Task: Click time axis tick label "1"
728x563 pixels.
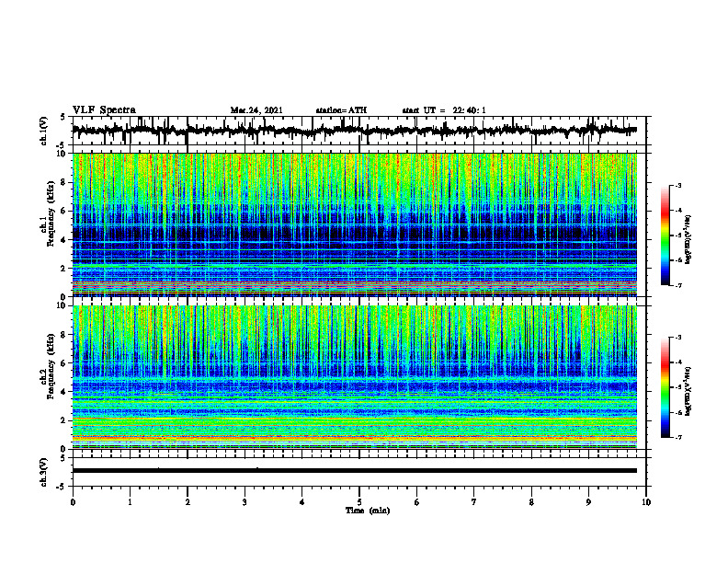Action: coord(130,502)
